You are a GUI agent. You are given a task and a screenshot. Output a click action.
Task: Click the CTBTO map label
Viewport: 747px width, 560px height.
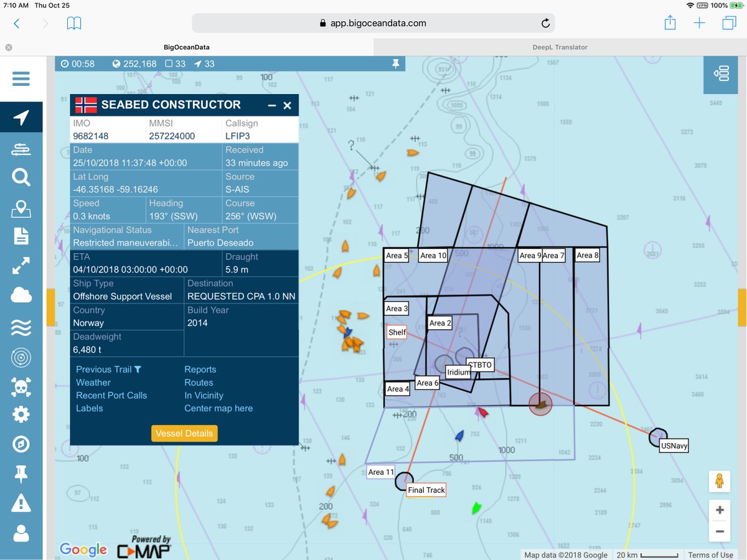click(x=480, y=365)
